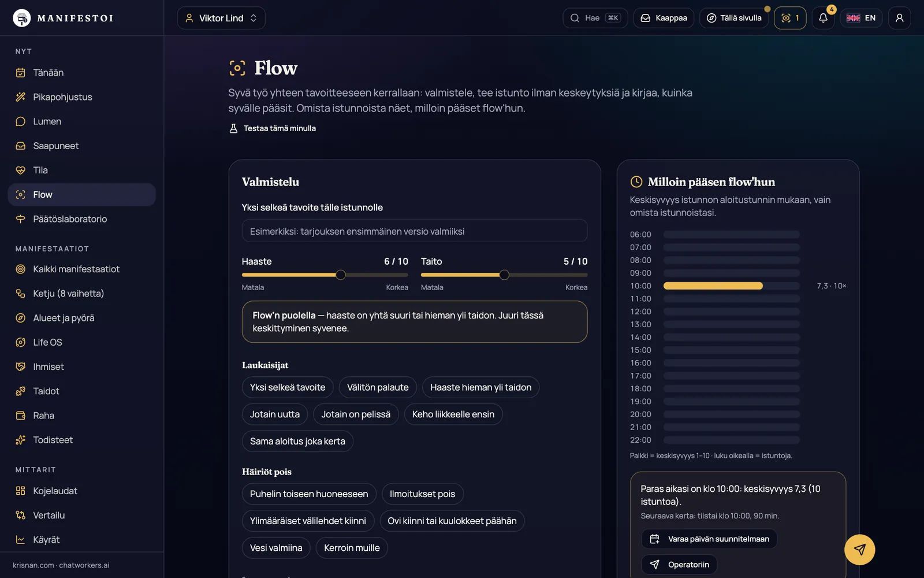Click the focus session counter icon showing 1
This screenshot has height=578, width=924.
tap(790, 18)
